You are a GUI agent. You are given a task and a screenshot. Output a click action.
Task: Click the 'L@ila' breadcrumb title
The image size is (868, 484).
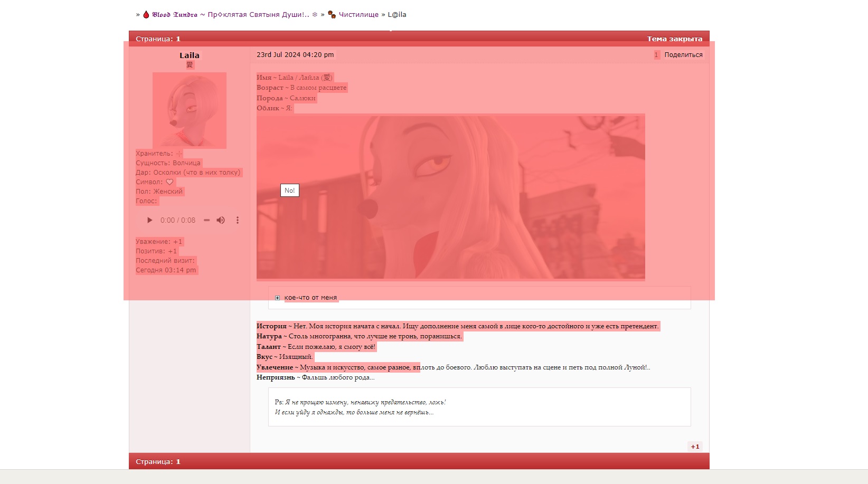click(397, 15)
